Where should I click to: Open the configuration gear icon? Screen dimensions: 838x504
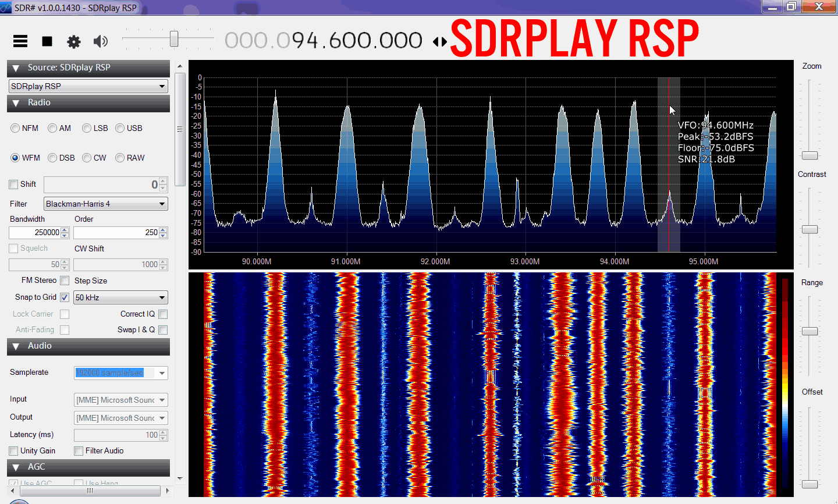click(x=73, y=41)
